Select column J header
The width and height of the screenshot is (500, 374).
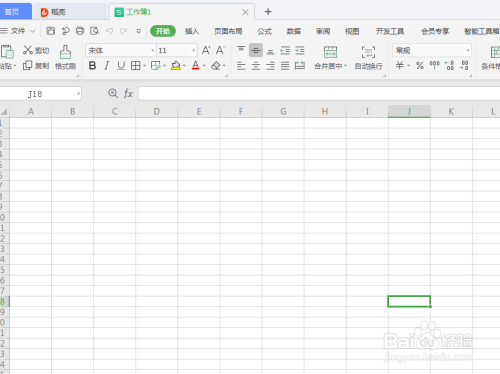(409, 111)
